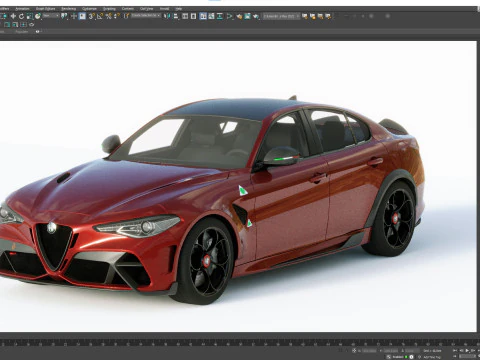The image size is (480, 360).
Task: Click the Go to Start playback button
Action: coord(455,350)
